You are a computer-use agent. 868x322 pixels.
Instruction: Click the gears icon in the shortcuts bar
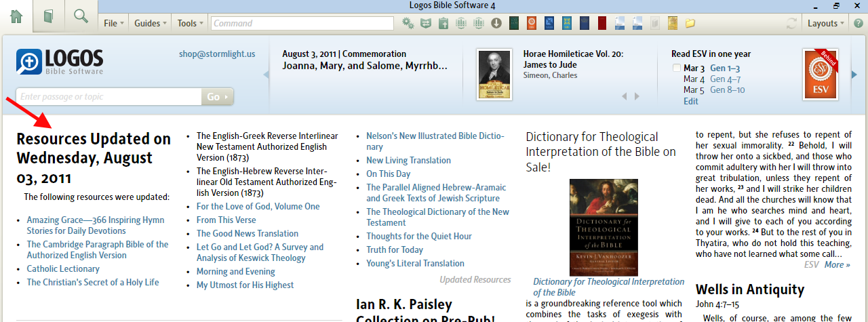408,23
